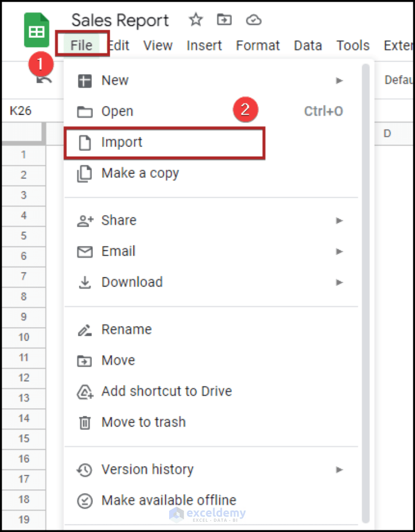Click the Download icon in File menu
The height and width of the screenshot is (532, 415).
(85, 282)
